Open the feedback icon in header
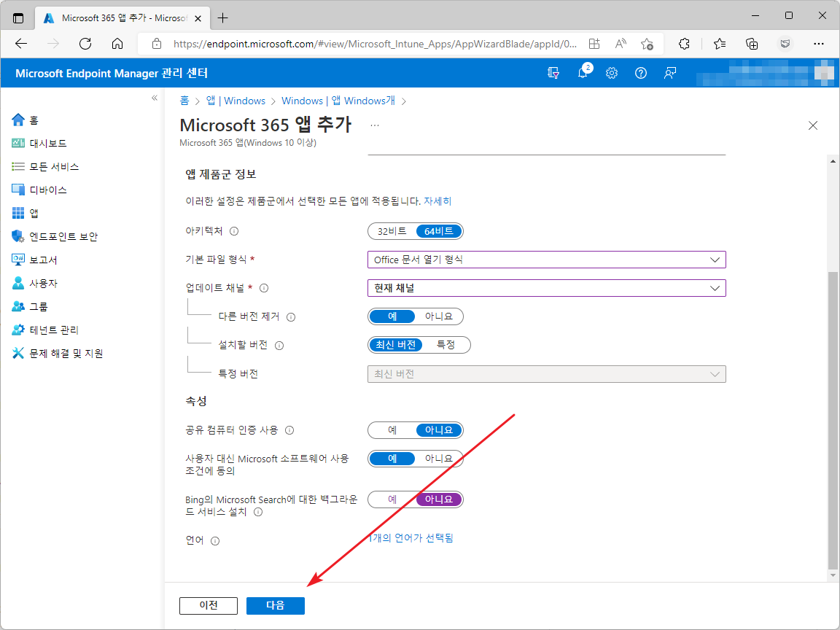 point(669,73)
